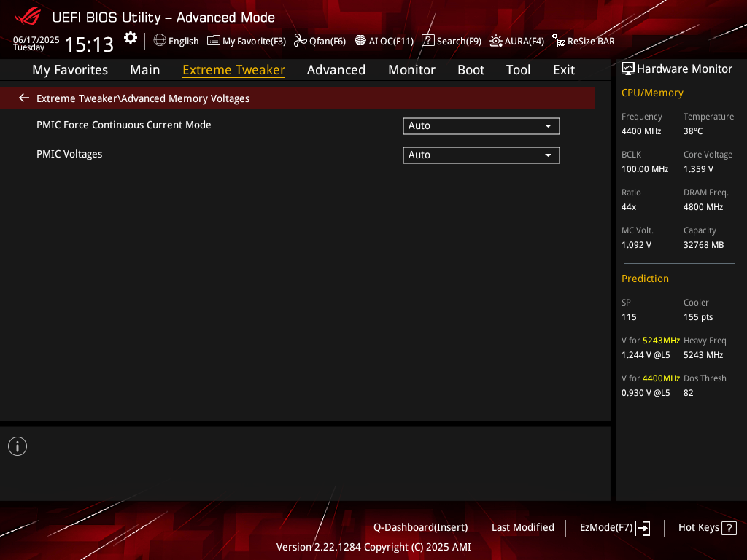Click the 44x ratio value
The image size is (747, 560).
(x=629, y=207)
